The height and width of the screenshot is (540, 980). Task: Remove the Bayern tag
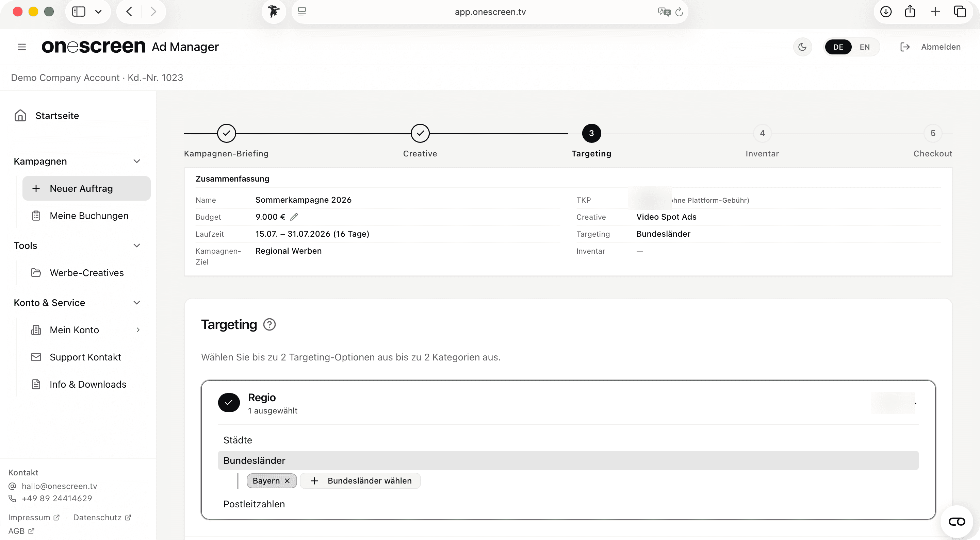[x=287, y=481]
